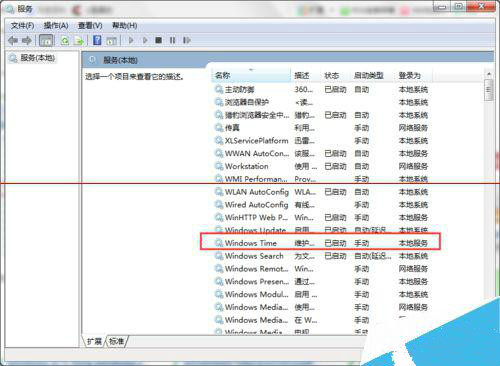Select the WinHTTP Web P... service name
This screenshot has height=366, width=500.
click(256, 217)
